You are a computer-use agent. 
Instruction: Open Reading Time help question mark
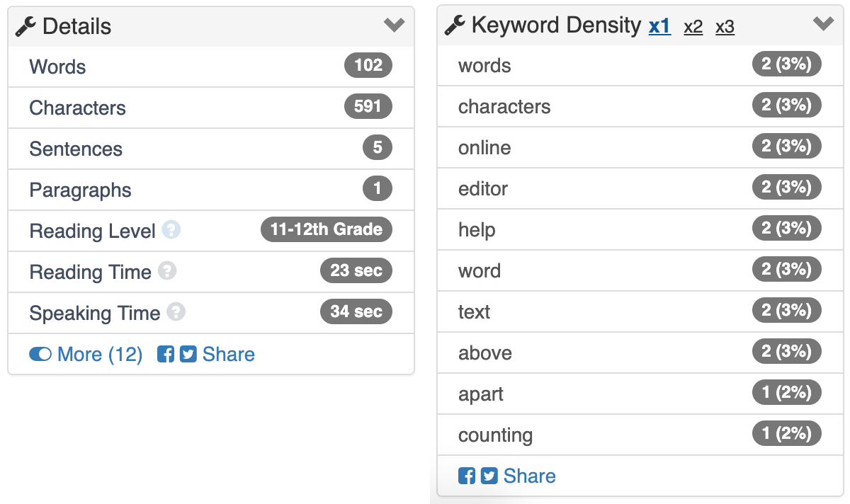pyautogui.click(x=167, y=271)
